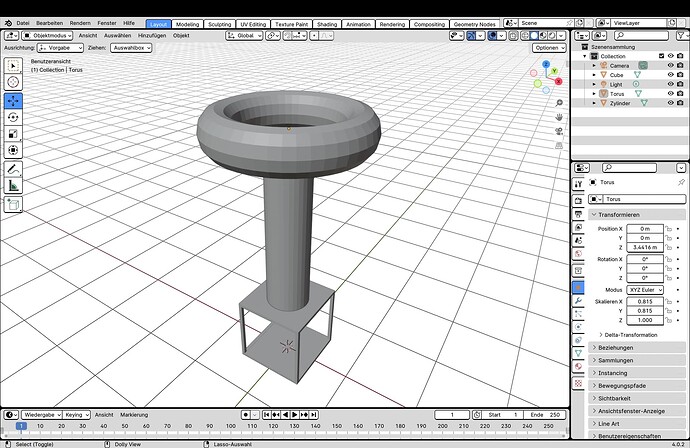Click the pan hand viewport icon
The image size is (690, 448).
click(x=559, y=117)
